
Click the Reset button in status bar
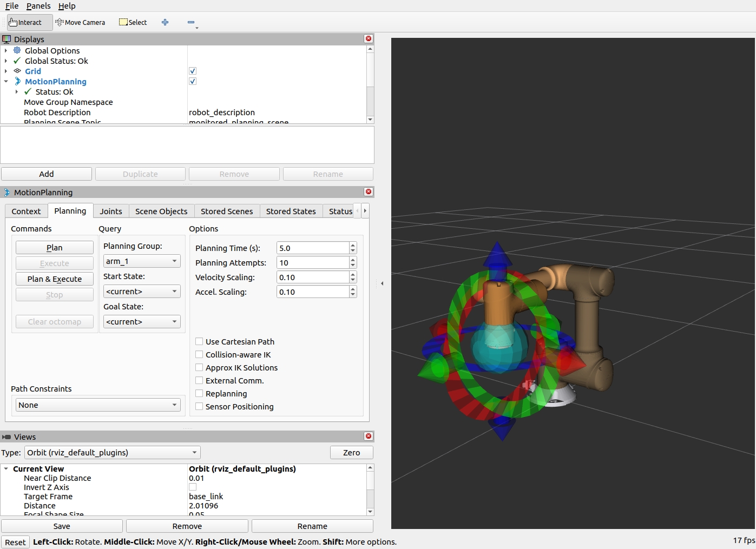tap(15, 543)
